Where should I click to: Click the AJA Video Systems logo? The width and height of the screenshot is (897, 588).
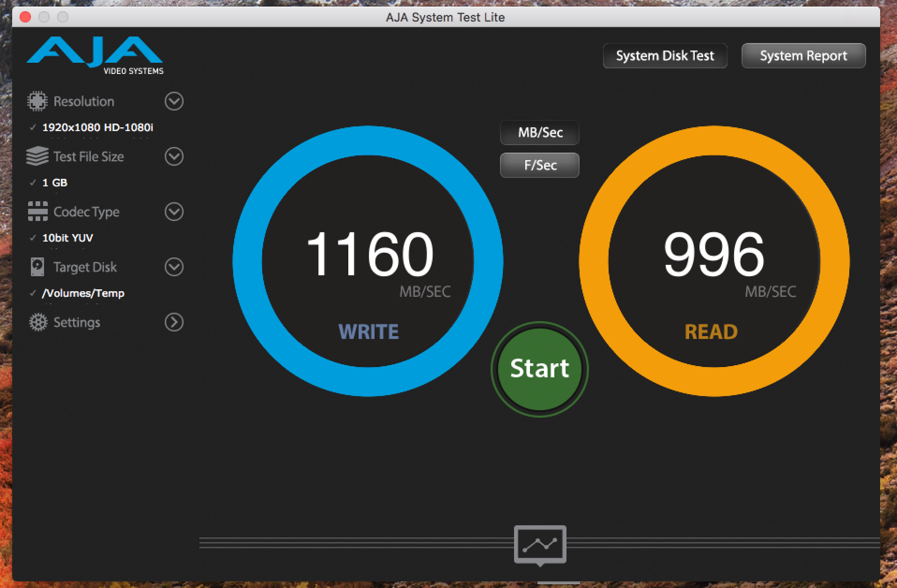[95, 56]
